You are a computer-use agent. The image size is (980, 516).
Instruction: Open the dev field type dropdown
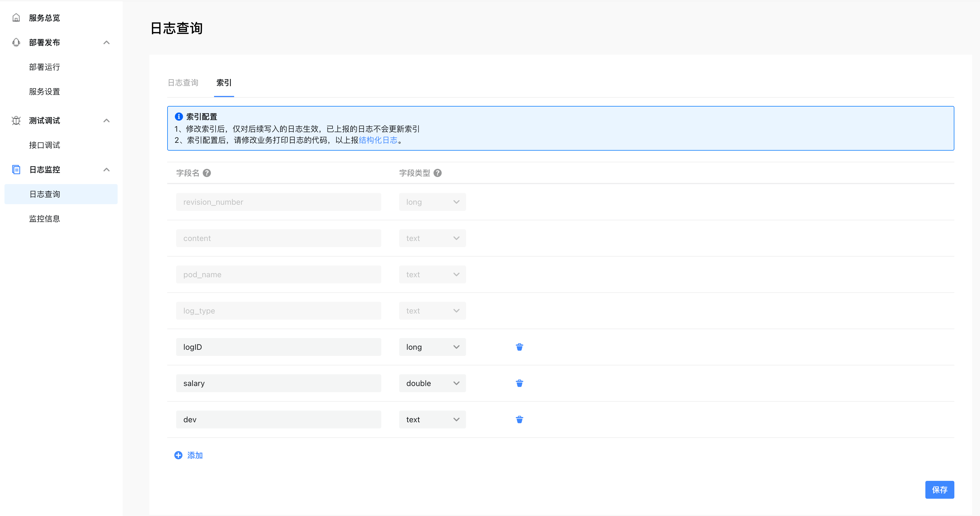click(x=432, y=419)
